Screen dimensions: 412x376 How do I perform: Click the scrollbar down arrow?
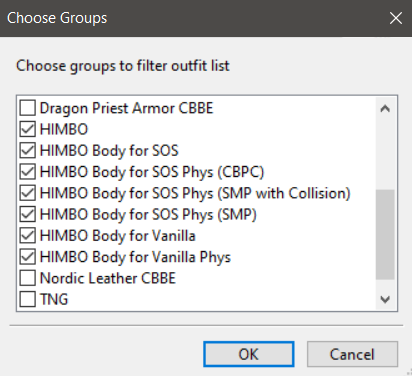pos(385,299)
